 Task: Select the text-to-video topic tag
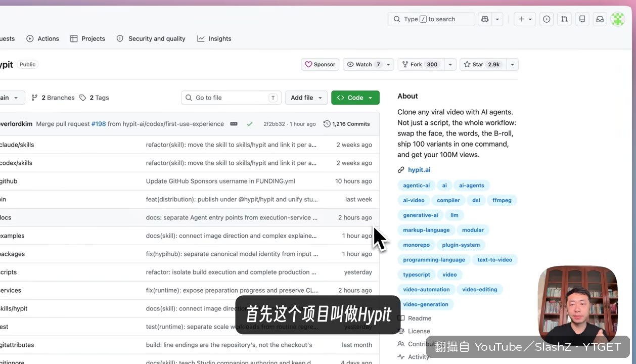[x=495, y=260]
